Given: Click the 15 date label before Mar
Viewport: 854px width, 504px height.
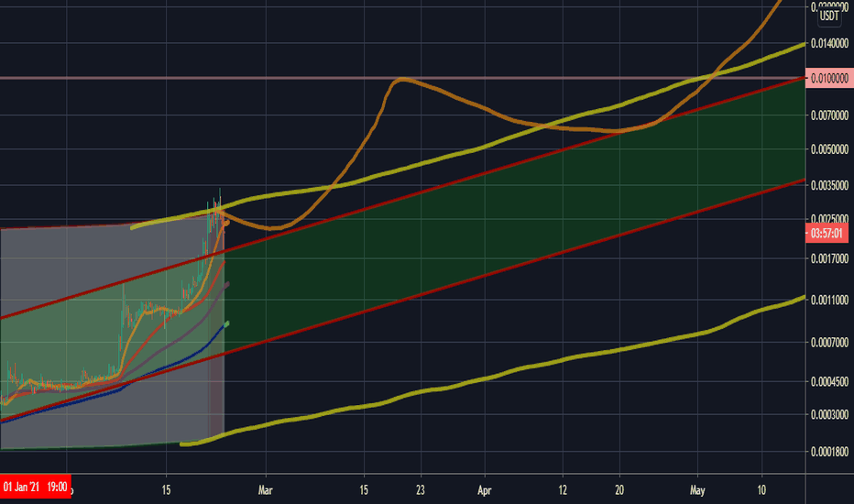Looking at the screenshot, I should 166,490.
